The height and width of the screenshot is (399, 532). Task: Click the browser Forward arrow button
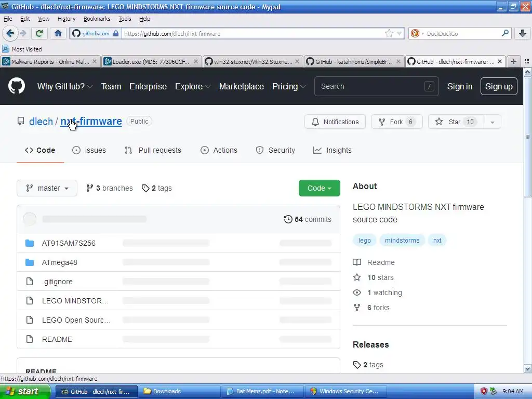click(23, 33)
